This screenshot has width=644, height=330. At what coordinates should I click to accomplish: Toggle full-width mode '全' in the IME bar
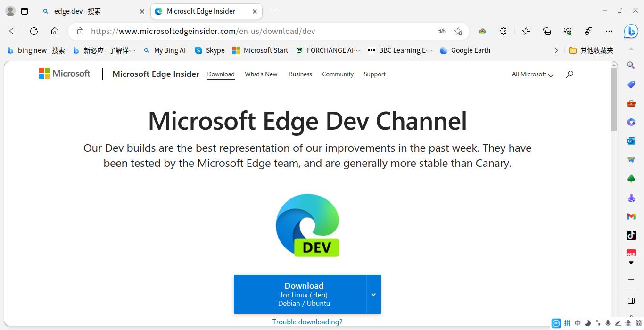(x=628, y=323)
